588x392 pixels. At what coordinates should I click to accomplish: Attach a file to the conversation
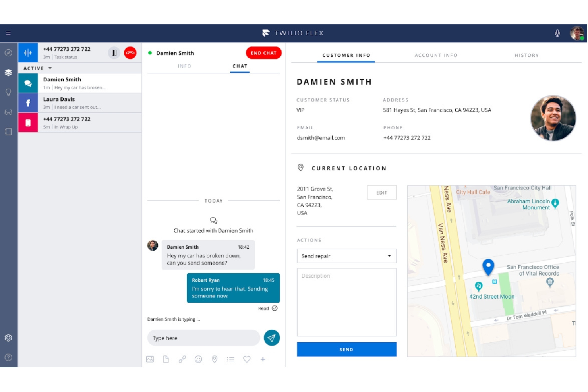(x=166, y=359)
